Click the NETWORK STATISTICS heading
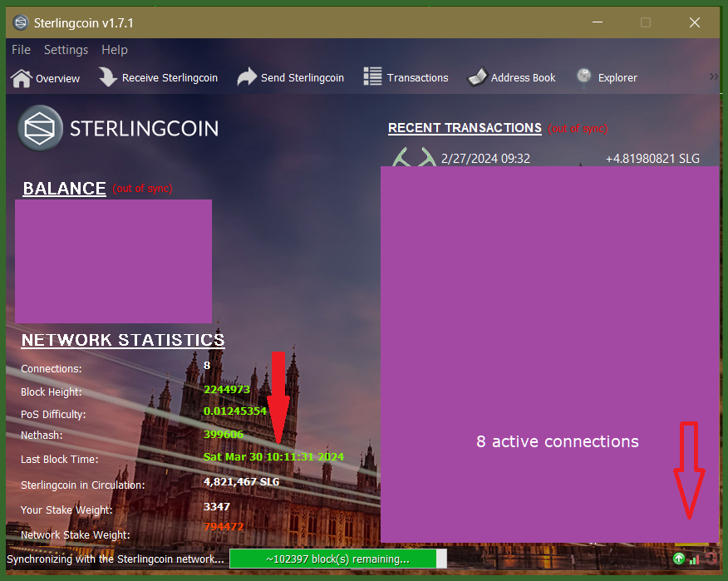728x581 pixels. click(123, 340)
